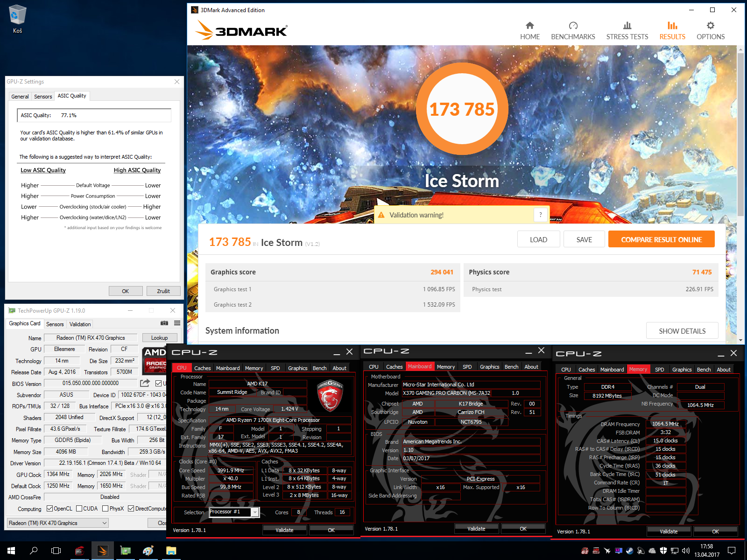Open volume control in system tray
This screenshot has height=560, width=747.
coord(686,551)
